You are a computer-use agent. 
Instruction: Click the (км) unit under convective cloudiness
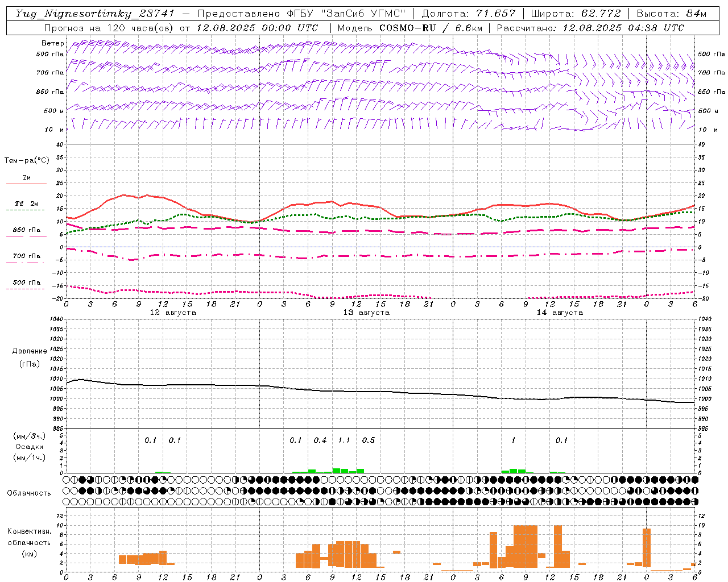(30, 554)
